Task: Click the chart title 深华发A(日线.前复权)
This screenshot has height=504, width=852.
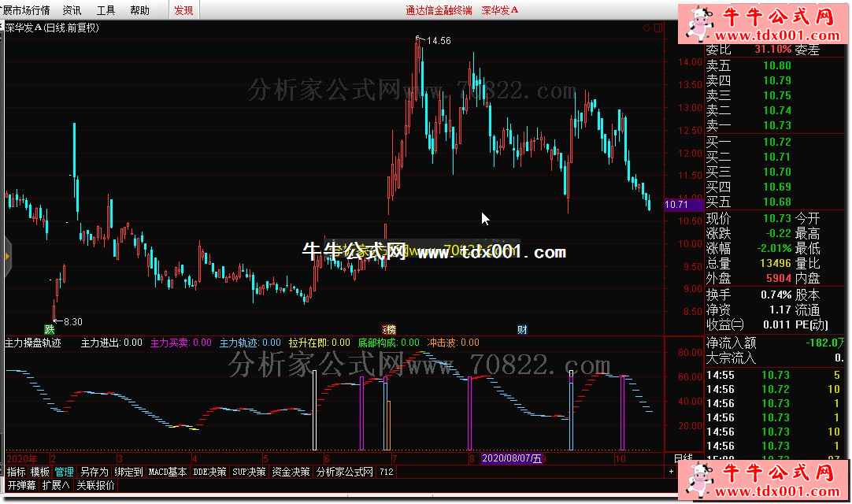Action: point(52,28)
